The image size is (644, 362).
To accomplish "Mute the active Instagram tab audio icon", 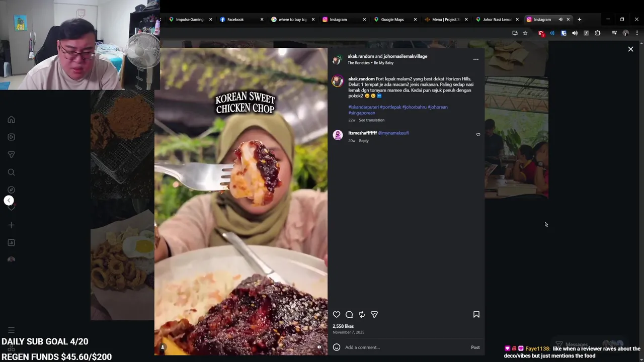I will click(x=560, y=20).
